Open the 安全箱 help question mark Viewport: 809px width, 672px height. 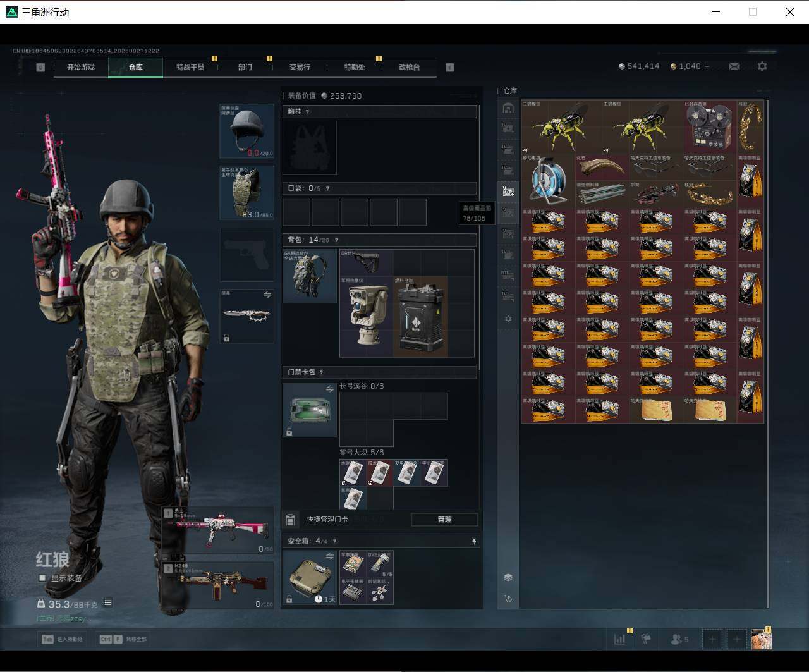pos(334,541)
